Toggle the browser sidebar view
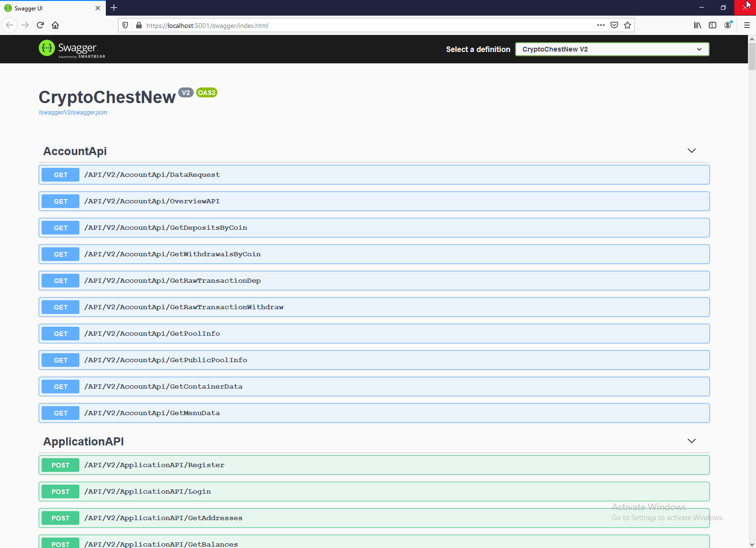 tap(713, 25)
